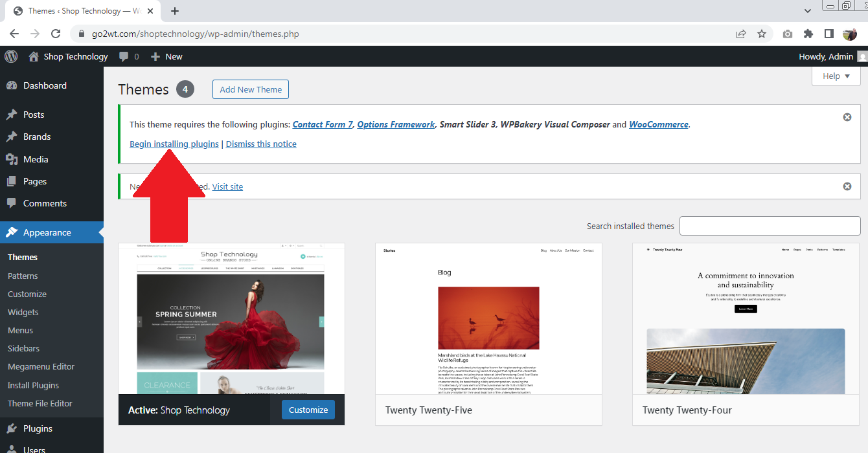Reload the page with the refresh icon
This screenshot has height=453, width=868.
coord(56,34)
